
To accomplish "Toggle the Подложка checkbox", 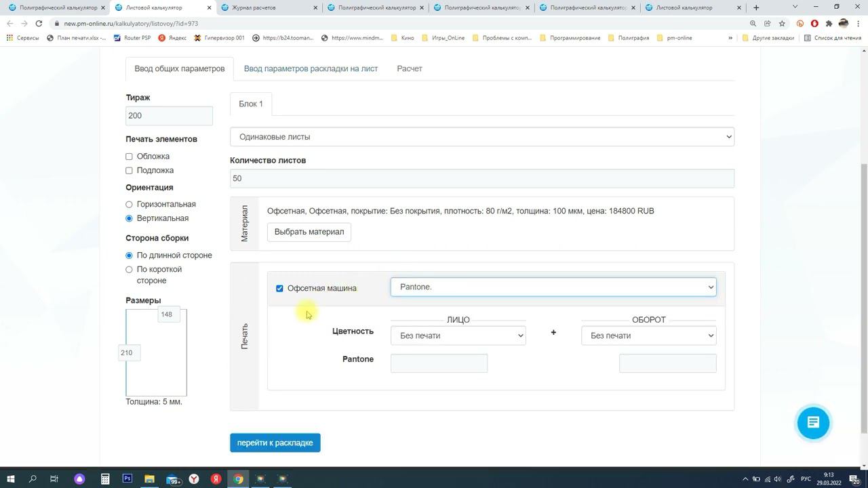I will pos(129,171).
